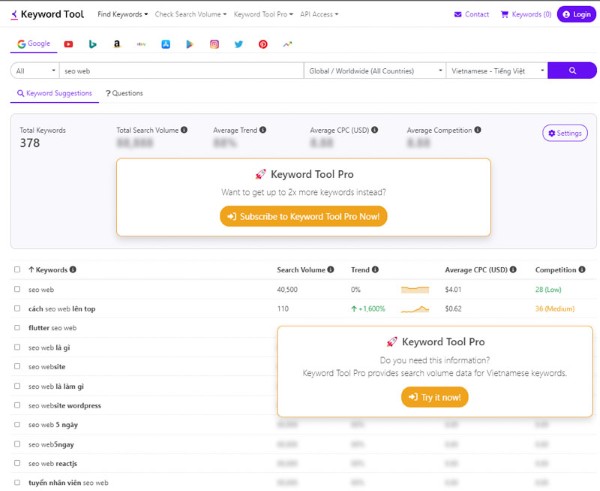The width and height of the screenshot is (600, 491).
Task: Show info for Total Search Volume
Action: pos(184,130)
